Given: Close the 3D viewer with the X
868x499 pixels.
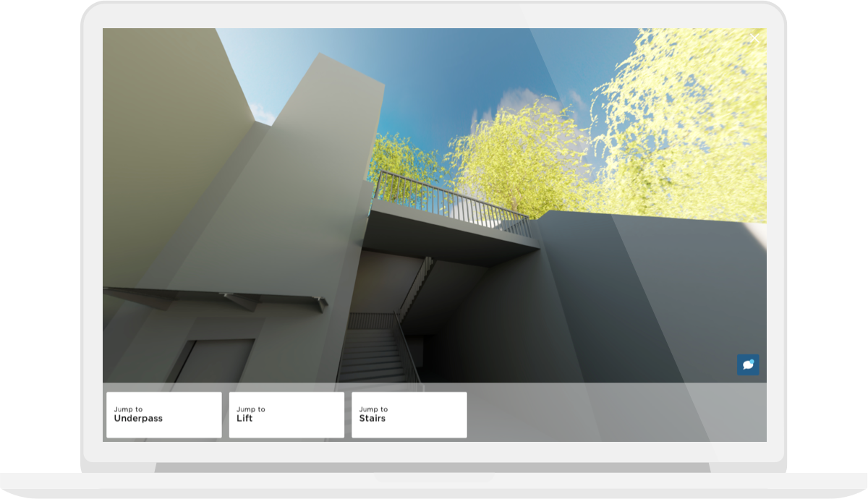Looking at the screenshot, I should click(x=754, y=38).
